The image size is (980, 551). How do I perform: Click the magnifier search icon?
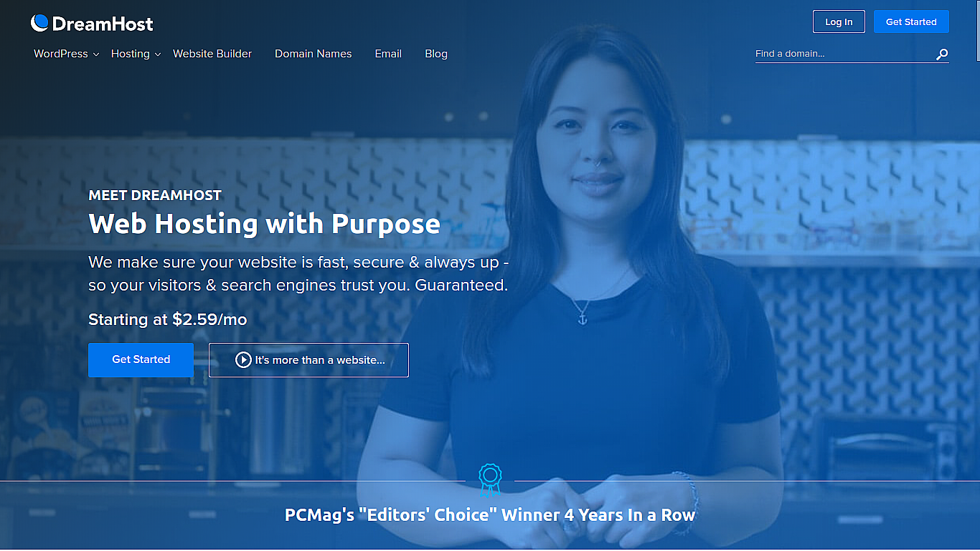(x=942, y=54)
